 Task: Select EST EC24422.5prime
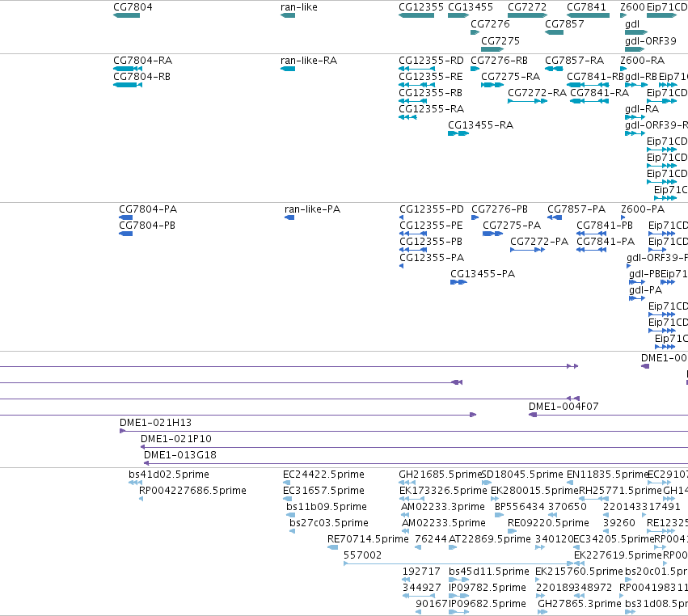(x=323, y=475)
